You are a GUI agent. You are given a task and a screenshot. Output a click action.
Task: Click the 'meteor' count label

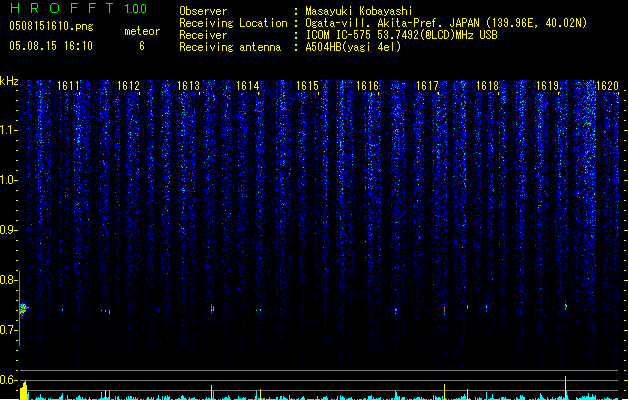(142, 31)
